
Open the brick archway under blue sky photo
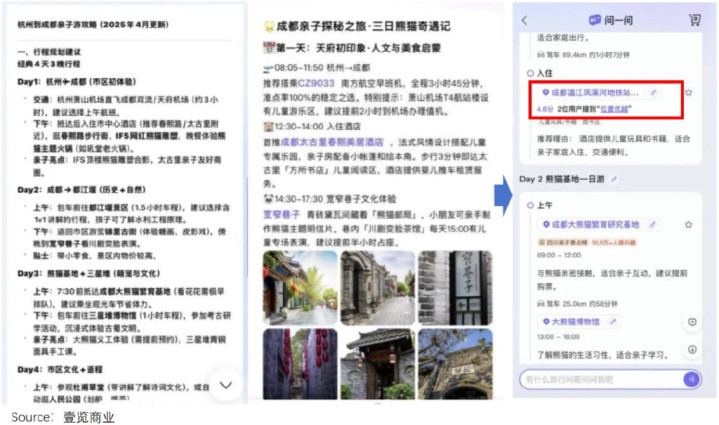(x=455, y=364)
